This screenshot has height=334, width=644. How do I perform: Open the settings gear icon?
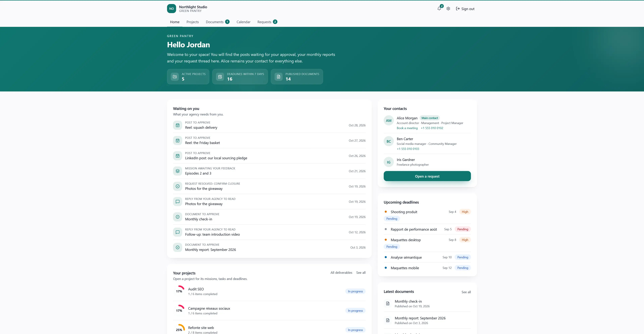448,9
